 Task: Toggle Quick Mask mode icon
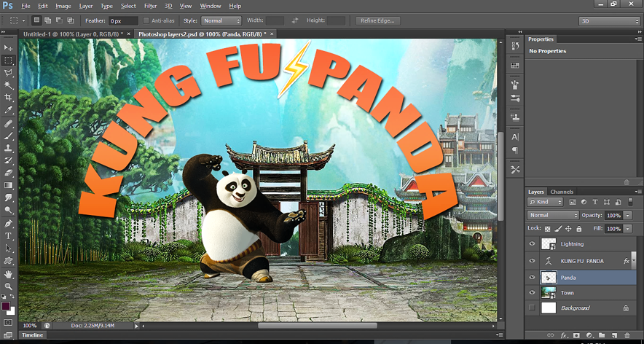click(x=8, y=323)
